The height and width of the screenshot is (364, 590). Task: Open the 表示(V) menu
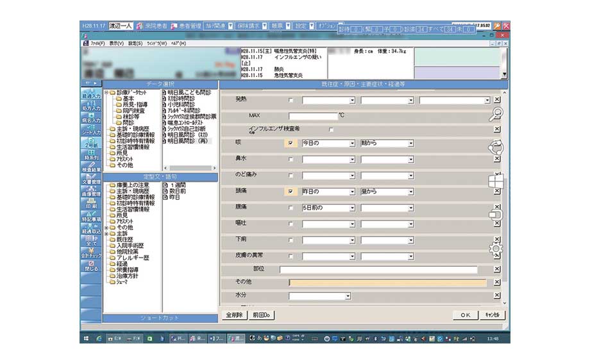[x=116, y=44]
